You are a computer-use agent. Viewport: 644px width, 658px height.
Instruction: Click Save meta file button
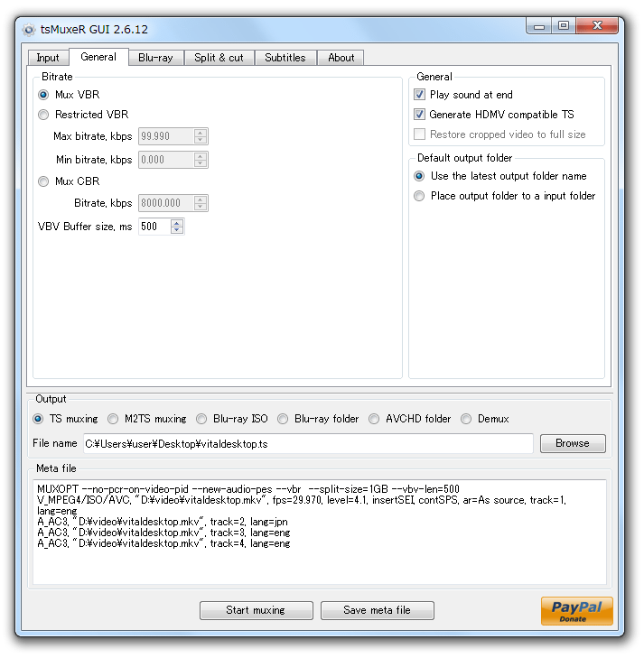377,610
